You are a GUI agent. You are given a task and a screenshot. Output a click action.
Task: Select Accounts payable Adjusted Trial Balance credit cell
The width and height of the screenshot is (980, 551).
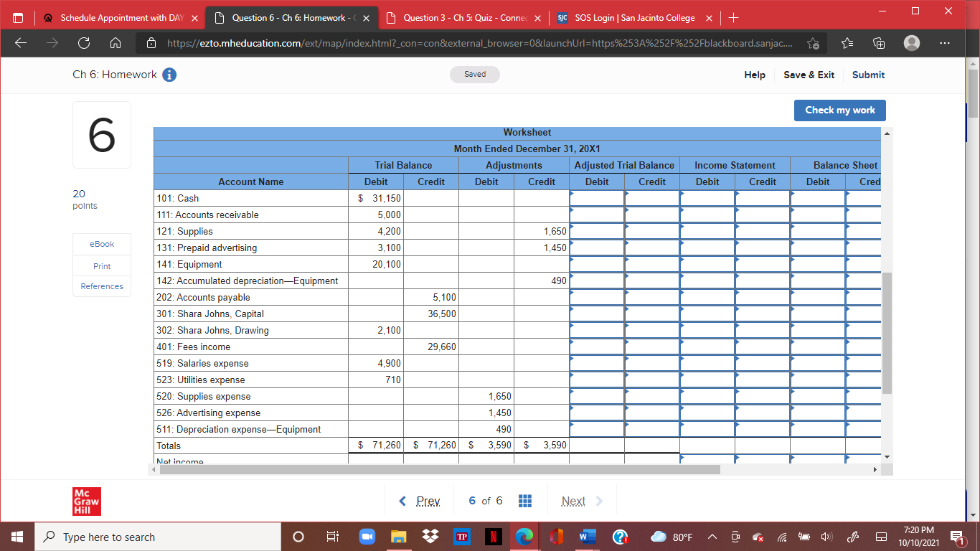[652, 297]
